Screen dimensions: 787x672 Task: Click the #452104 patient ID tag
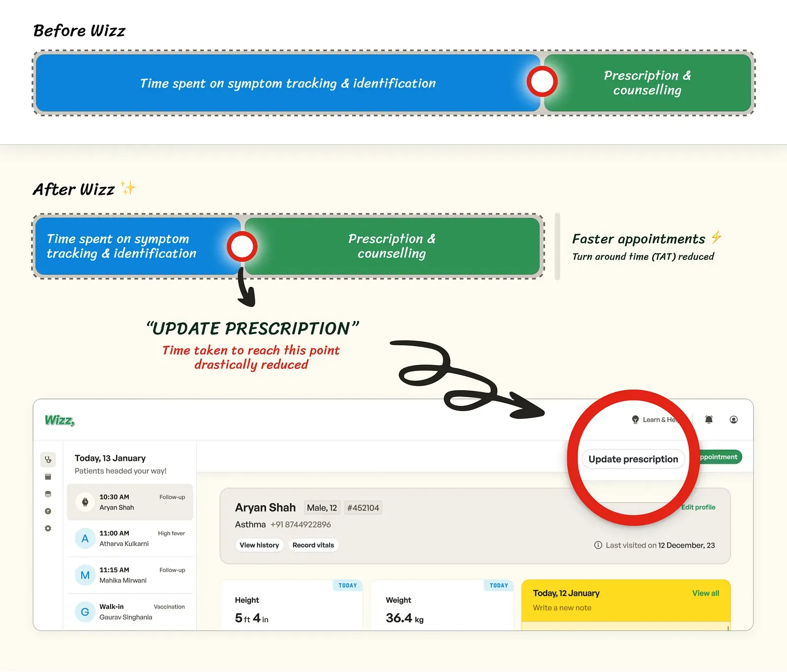(363, 508)
